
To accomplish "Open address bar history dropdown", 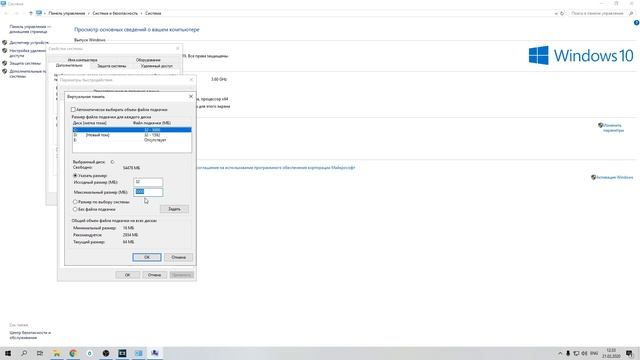I will 556,13.
